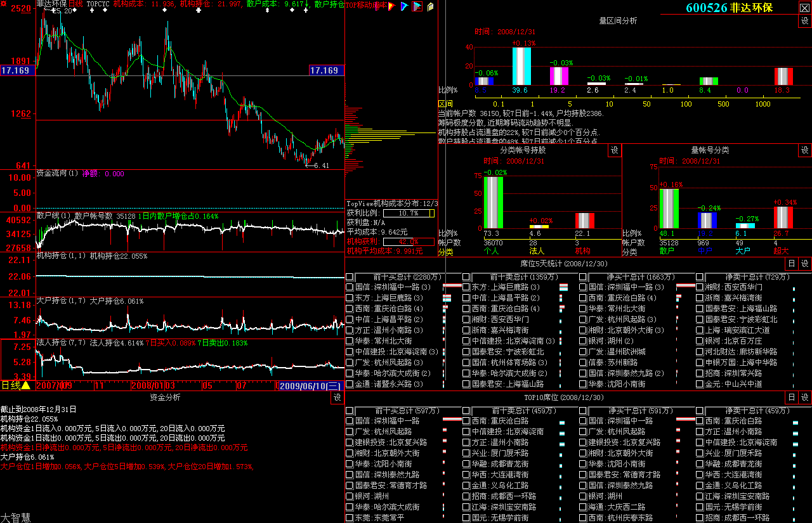Click the cyan 39.6 bar in 量区间分析
Image resolution: width=812 pixels, height=523 pixels.
[x=521, y=66]
